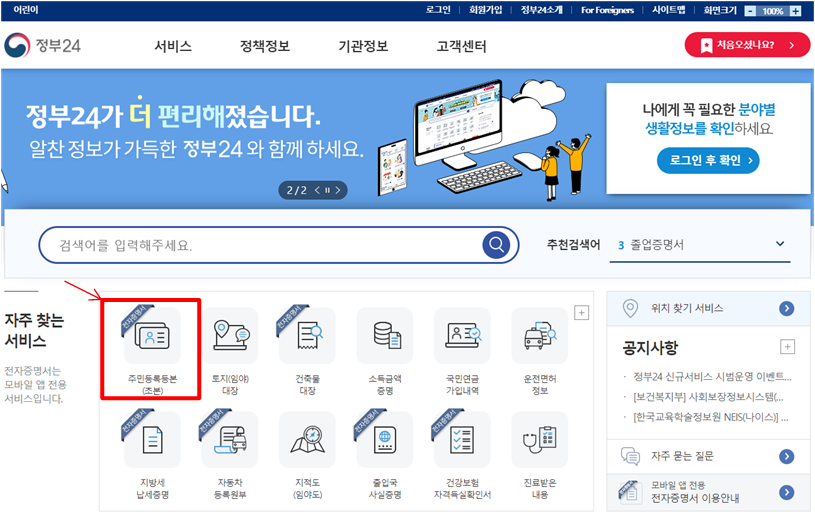The width and height of the screenshot is (815, 523).
Task: Open the 출입국 사실증명 passport icon
Action: pyautogui.click(x=385, y=440)
